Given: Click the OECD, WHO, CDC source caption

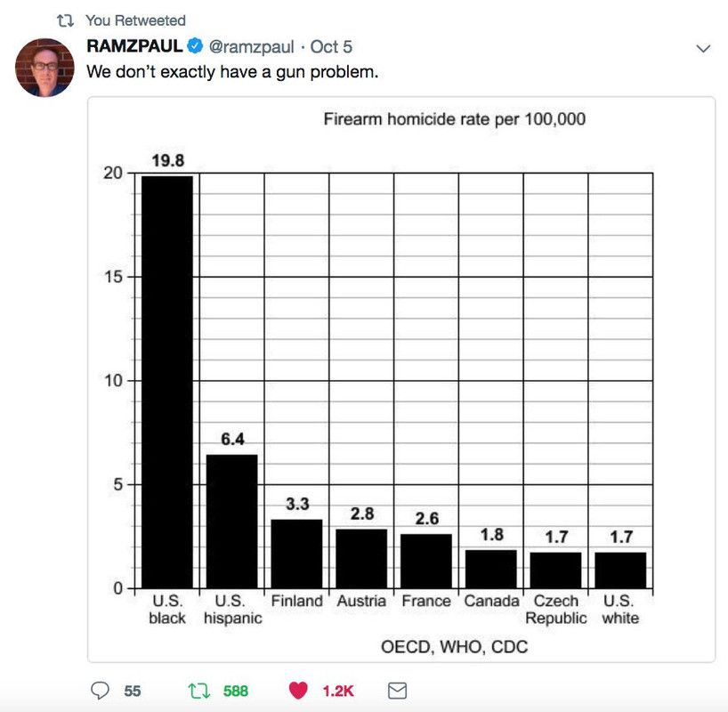Looking at the screenshot, I should pos(454,646).
